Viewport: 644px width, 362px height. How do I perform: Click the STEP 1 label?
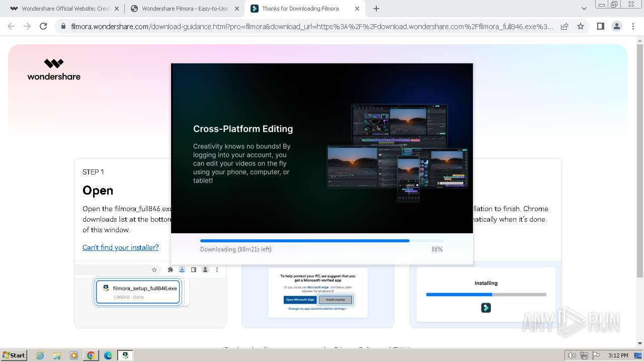(93, 172)
